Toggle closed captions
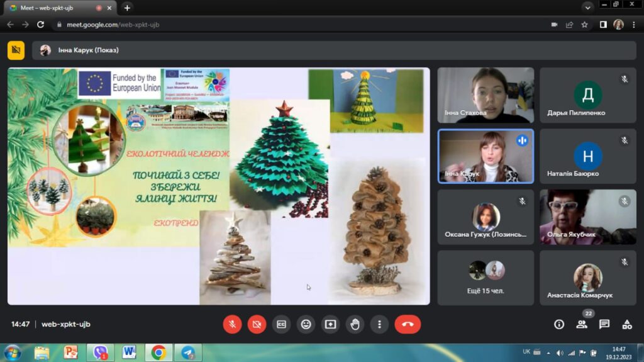This screenshot has width=644, height=362. [x=282, y=324]
